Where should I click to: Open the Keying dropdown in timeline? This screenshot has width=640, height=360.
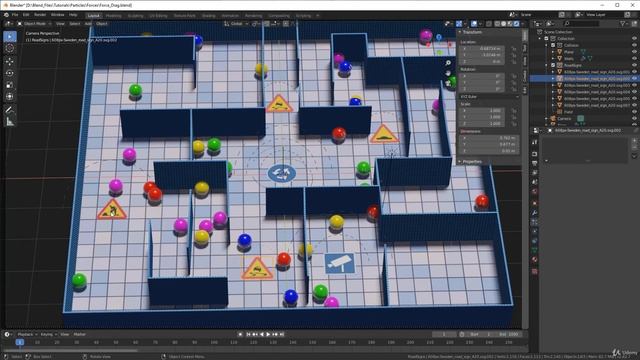tap(48, 334)
